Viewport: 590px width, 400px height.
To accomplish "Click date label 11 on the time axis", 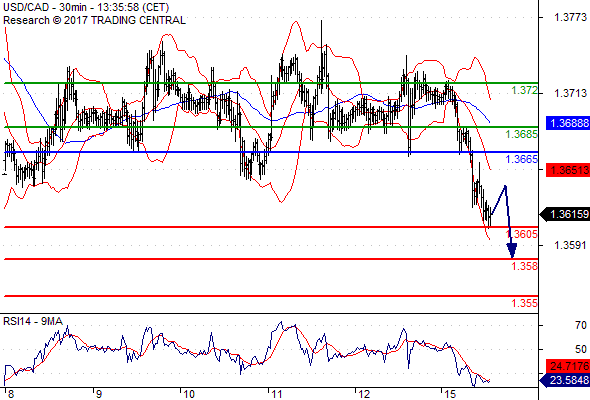I will click(277, 394).
